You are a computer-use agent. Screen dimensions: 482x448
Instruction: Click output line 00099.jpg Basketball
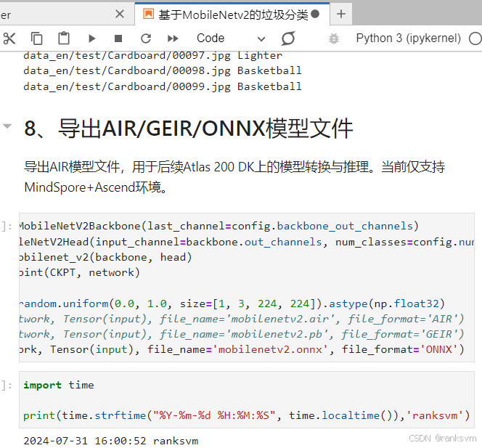163,86
